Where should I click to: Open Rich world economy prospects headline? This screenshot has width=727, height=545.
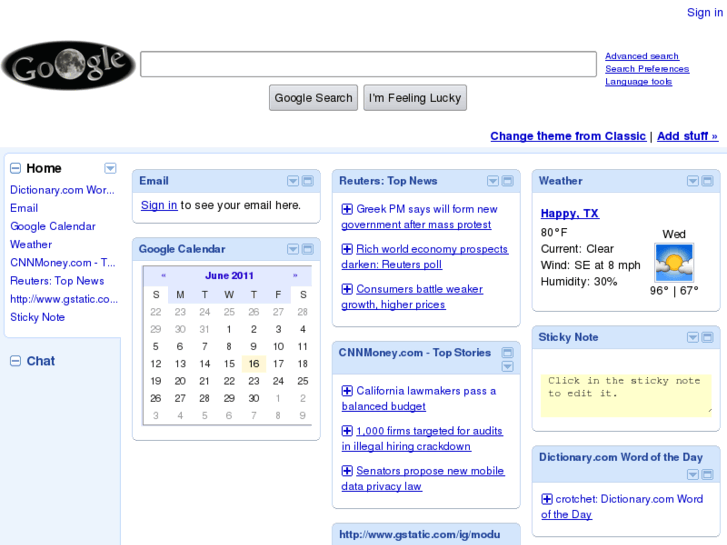pos(425,256)
